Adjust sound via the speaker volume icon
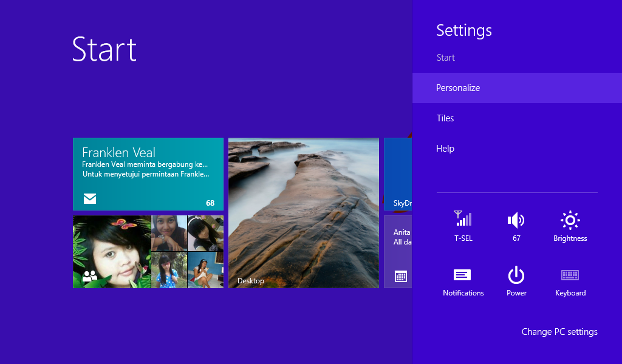Image resolution: width=622 pixels, height=364 pixels. click(516, 220)
